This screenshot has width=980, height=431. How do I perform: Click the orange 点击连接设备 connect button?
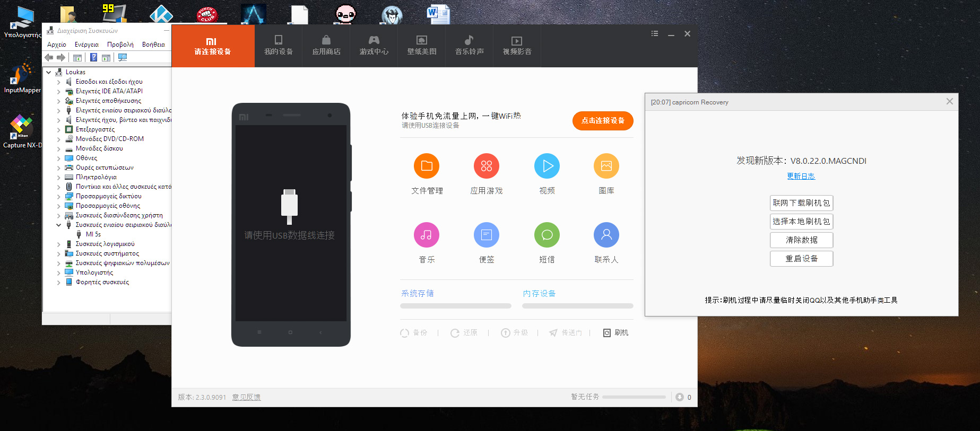coord(603,121)
